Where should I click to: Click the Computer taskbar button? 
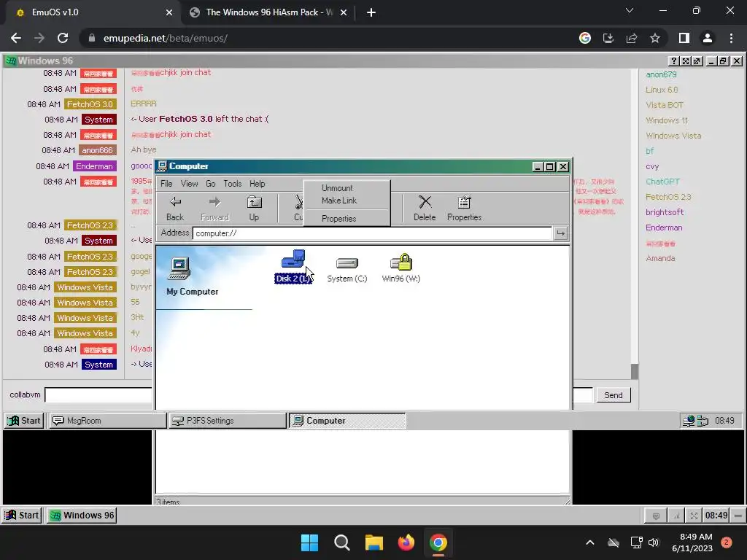347,421
